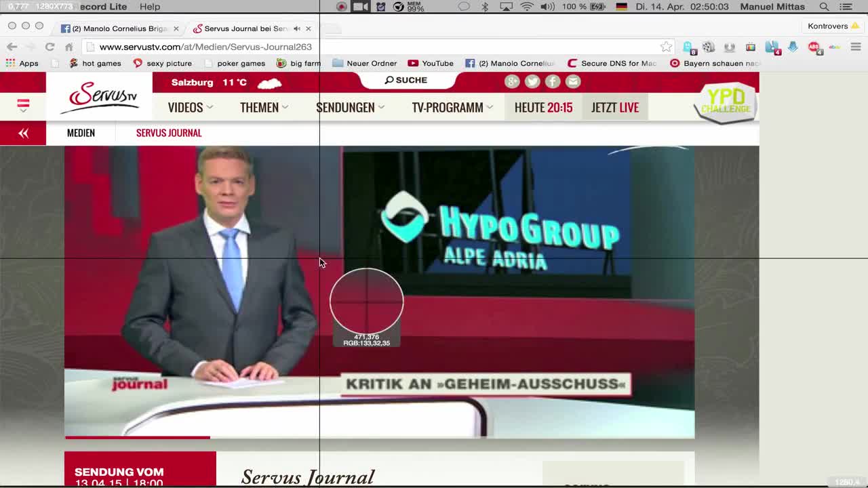Open the Neuer Ordner bookmark folder
The image size is (868, 488).
[x=365, y=63]
